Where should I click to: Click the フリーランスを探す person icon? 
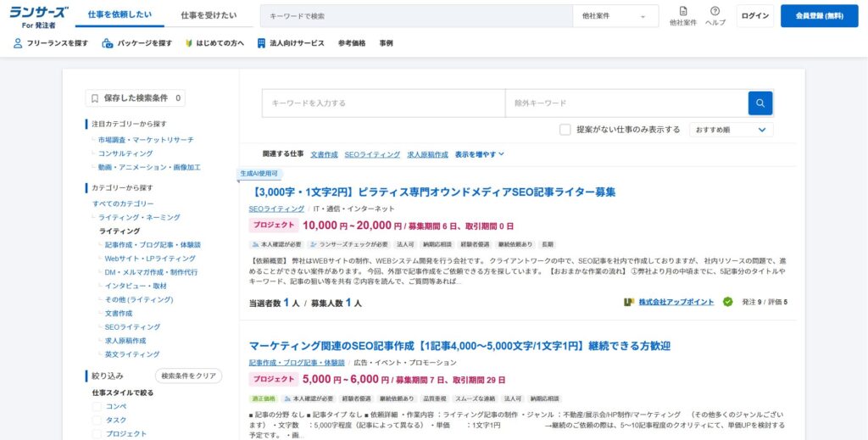point(18,43)
